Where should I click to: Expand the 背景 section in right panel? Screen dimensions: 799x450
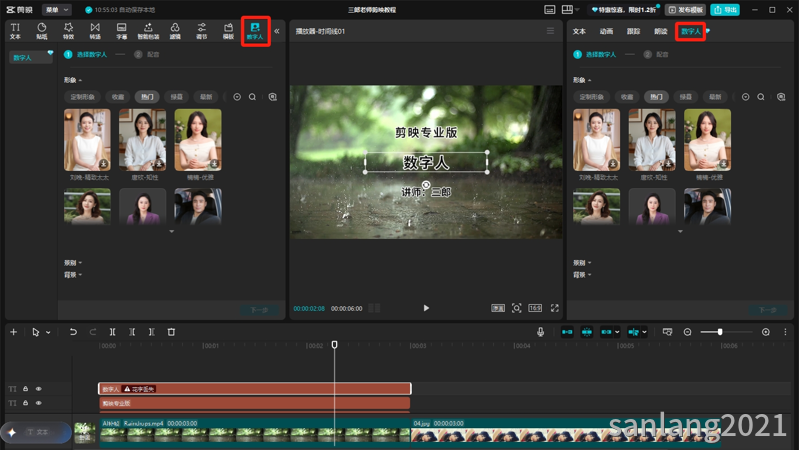point(582,275)
